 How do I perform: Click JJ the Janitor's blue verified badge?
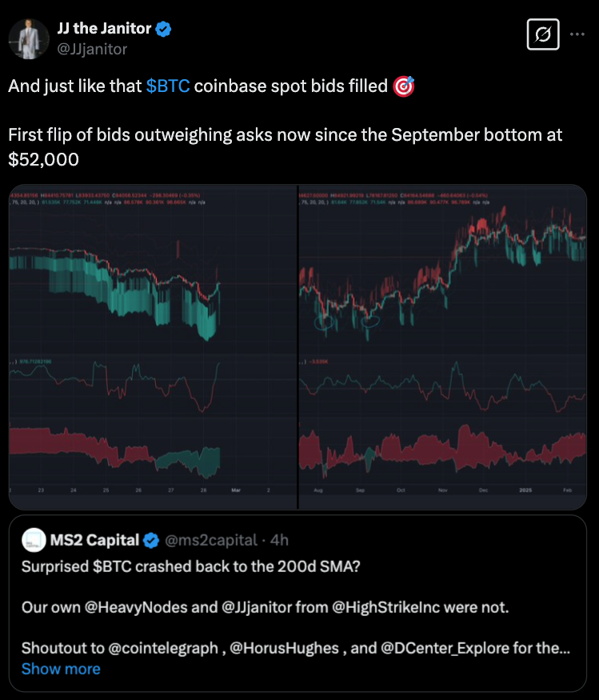click(x=162, y=28)
